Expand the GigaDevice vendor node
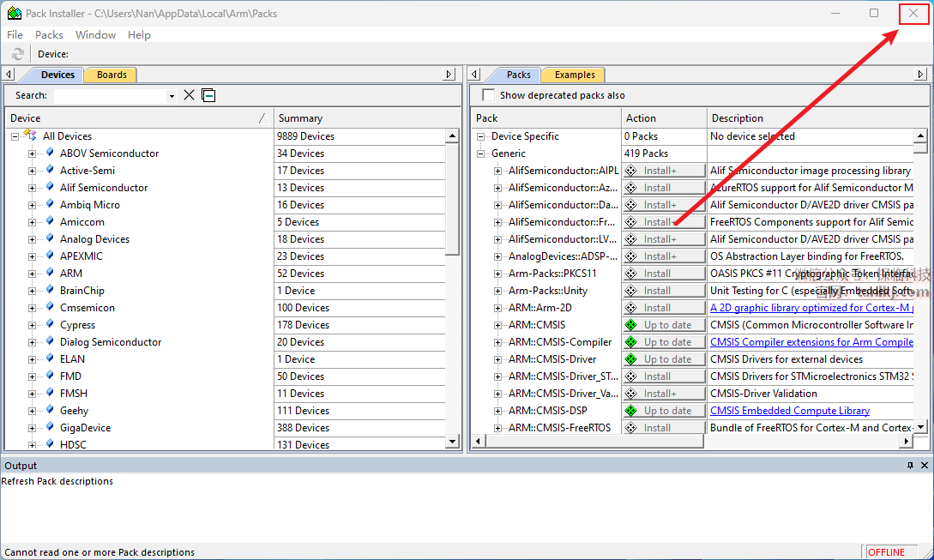 pyautogui.click(x=33, y=428)
